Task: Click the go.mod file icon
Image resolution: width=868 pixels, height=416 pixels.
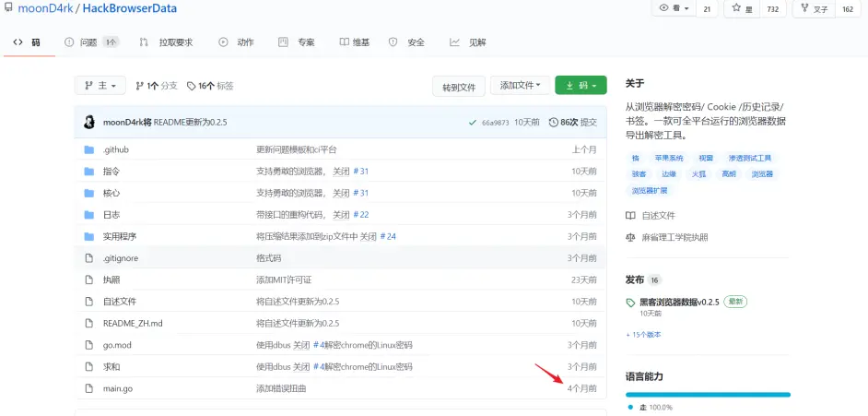Action: (x=88, y=345)
